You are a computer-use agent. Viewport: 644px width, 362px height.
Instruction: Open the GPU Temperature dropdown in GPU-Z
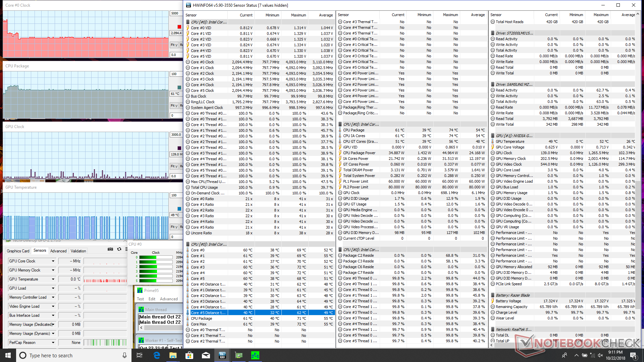[53, 279]
